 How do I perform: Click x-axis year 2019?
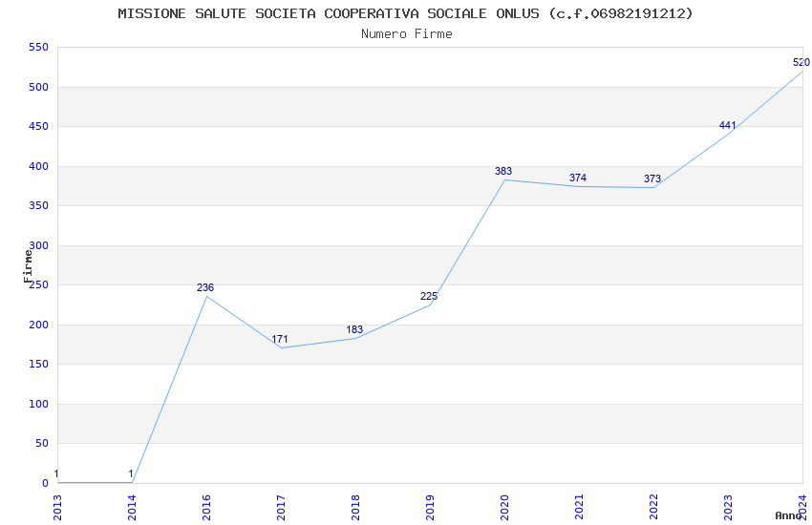click(x=430, y=508)
